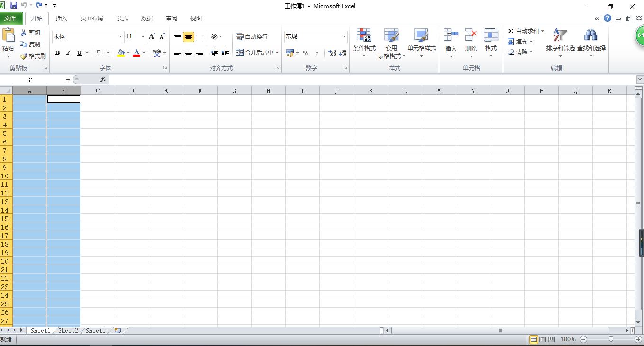Toggle Wrap Text (自动换行)

[252, 36]
